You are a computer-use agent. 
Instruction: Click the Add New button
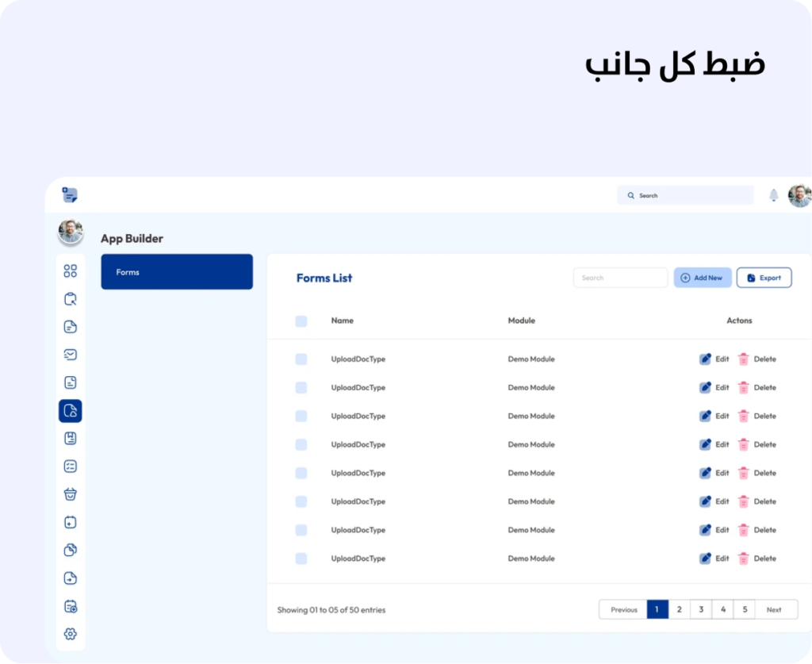(703, 278)
